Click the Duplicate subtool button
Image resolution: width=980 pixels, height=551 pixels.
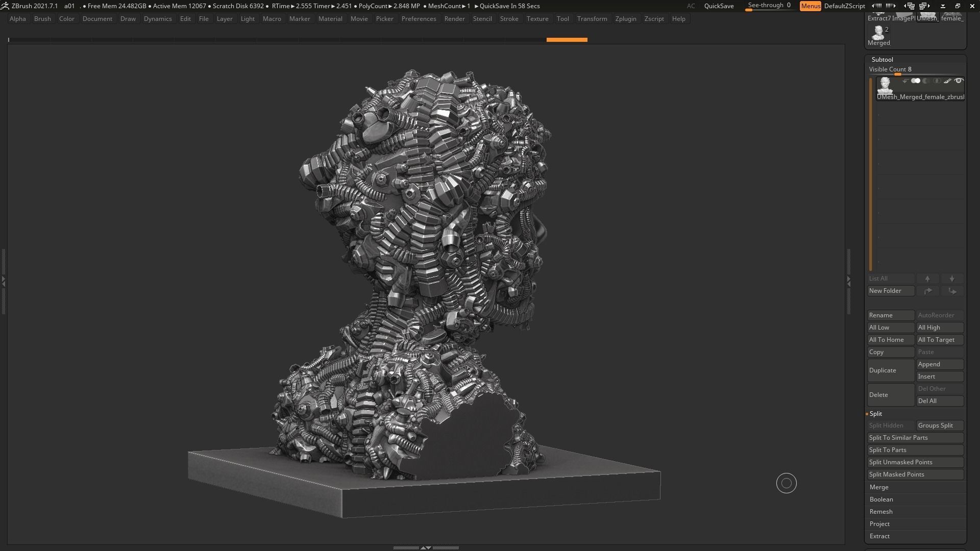tap(890, 370)
